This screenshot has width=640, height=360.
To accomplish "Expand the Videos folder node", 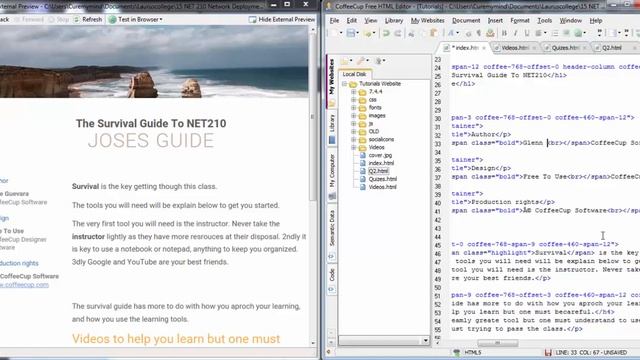I will 353,147.
